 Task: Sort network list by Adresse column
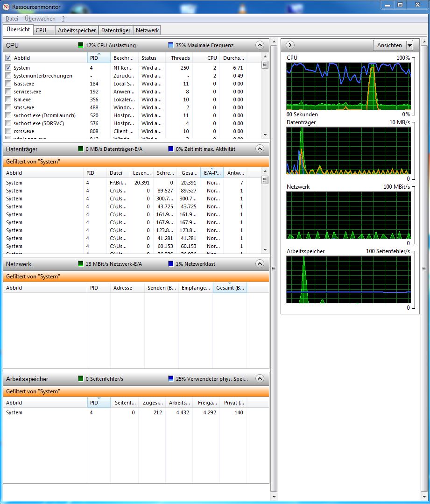click(127, 288)
